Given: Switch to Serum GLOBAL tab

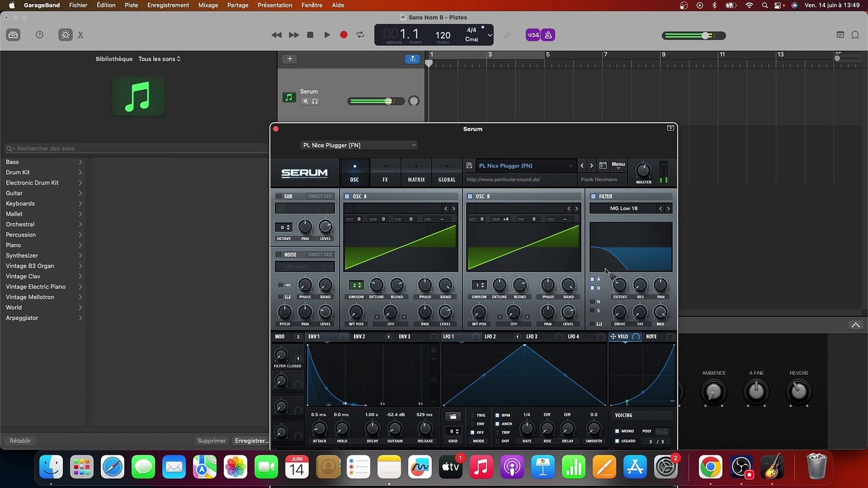Looking at the screenshot, I should pos(447,172).
